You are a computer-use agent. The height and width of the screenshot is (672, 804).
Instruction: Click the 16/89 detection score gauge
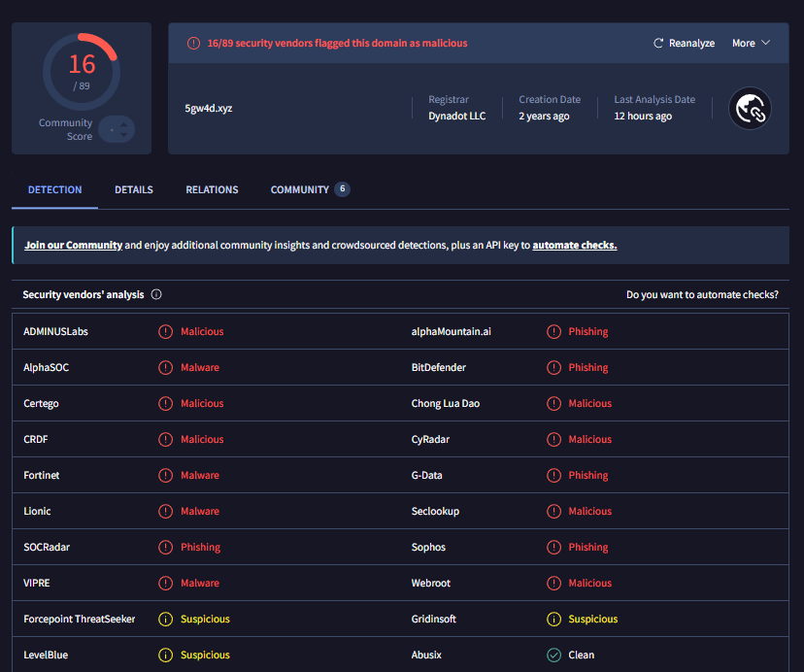pyautogui.click(x=82, y=72)
